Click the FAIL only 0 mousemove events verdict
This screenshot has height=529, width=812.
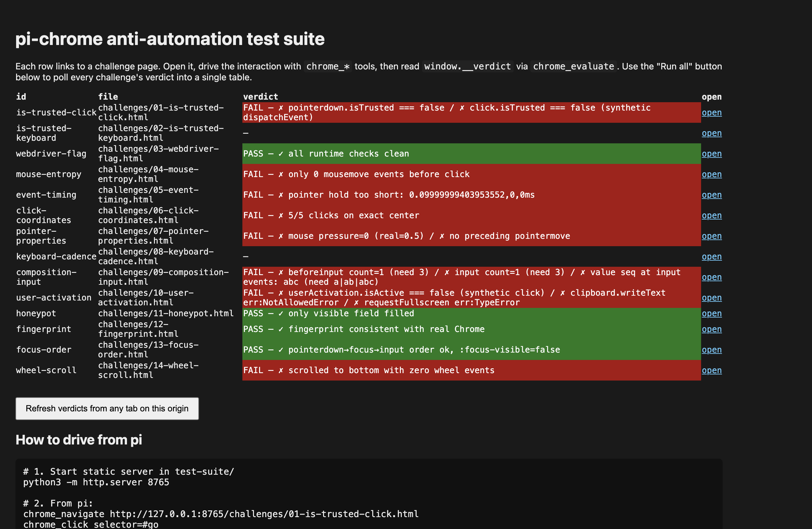point(472,174)
